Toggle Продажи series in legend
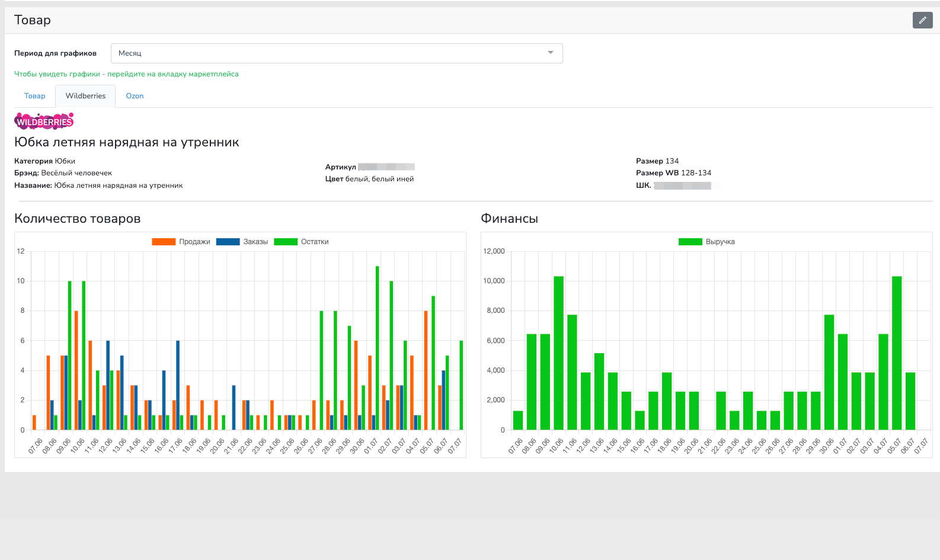 pyautogui.click(x=194, y=242)
